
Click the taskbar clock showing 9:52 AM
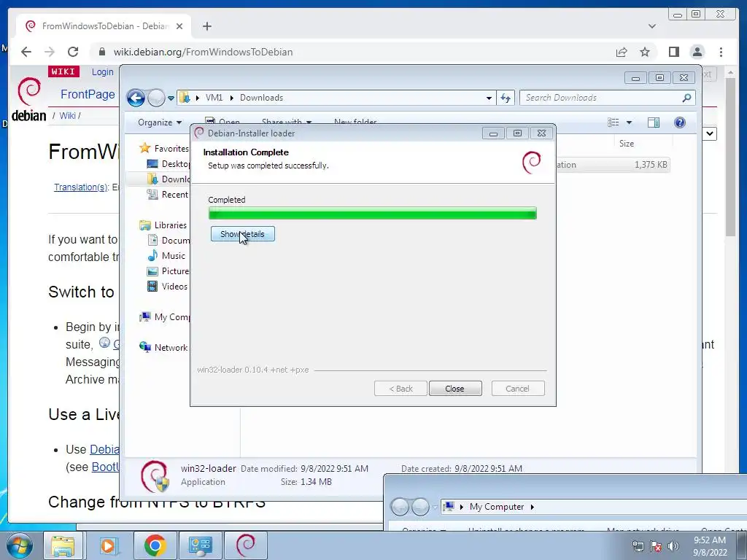pyautogui.click(x=710, y=546)
